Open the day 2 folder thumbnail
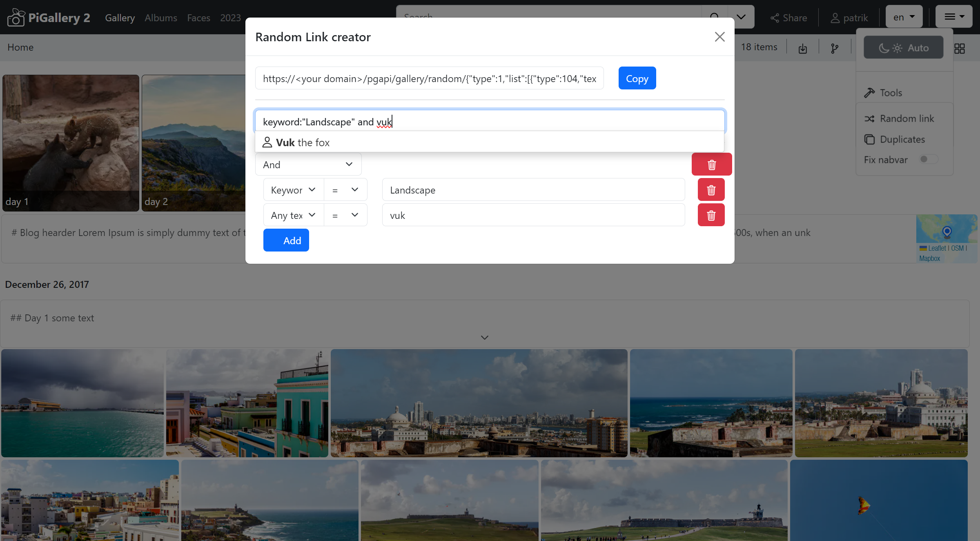Viewport: 980px width, 541px height. 194,143
